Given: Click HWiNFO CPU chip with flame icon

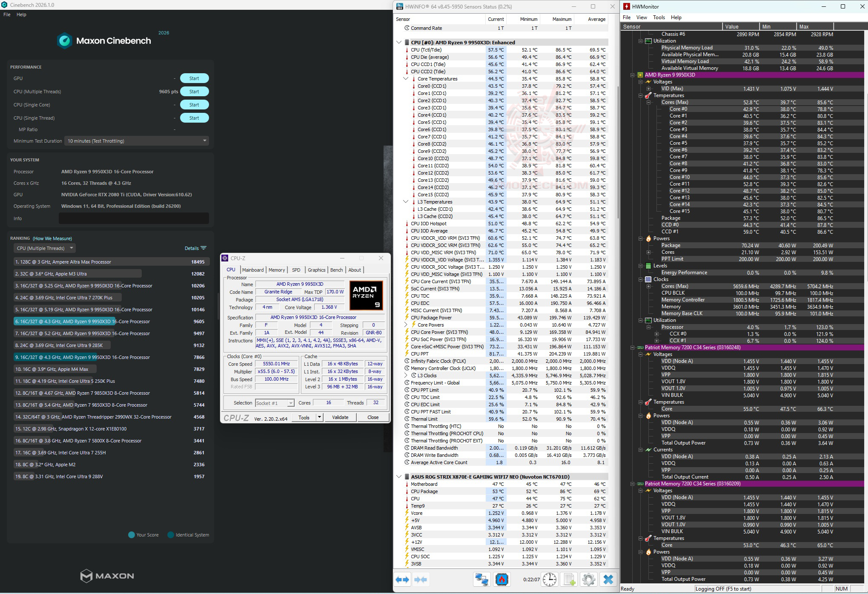Looking at the screenshot, I should click(502, 580).
